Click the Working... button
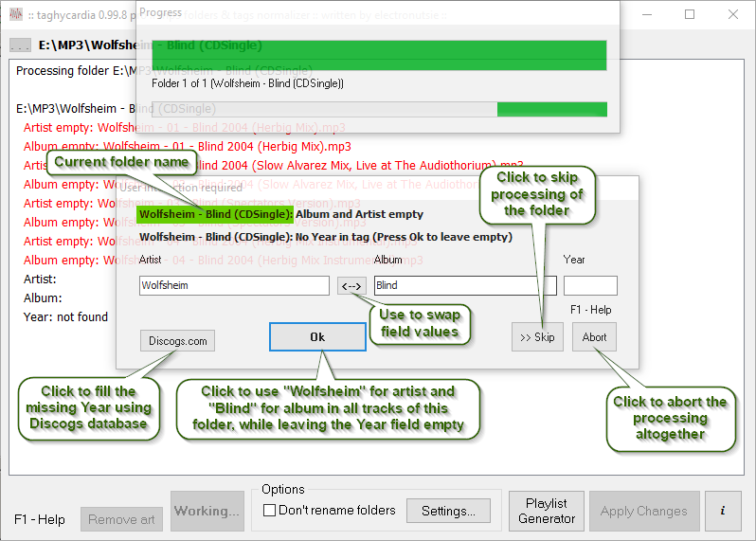Image resolution: width=756 pixels, height=541 pixels. (207, 512)
